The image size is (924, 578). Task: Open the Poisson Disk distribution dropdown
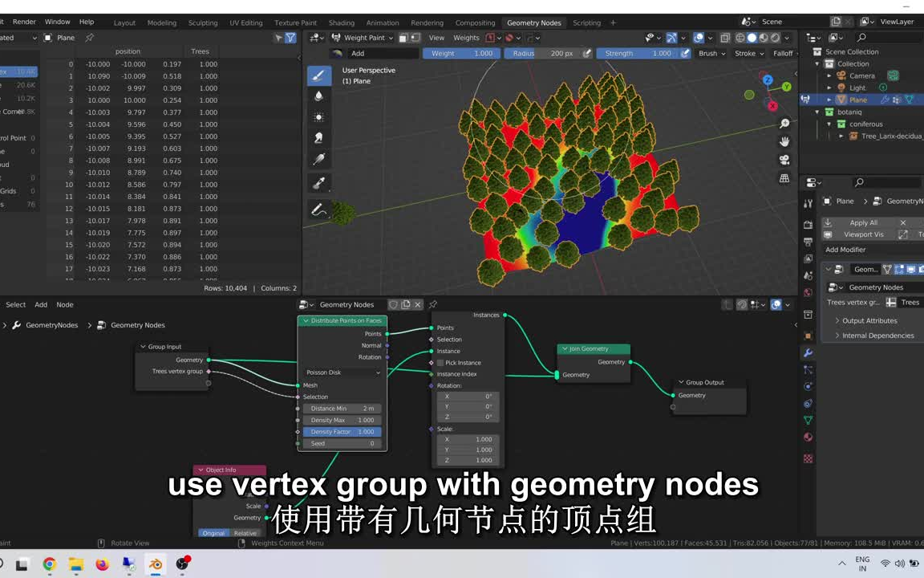341,372
